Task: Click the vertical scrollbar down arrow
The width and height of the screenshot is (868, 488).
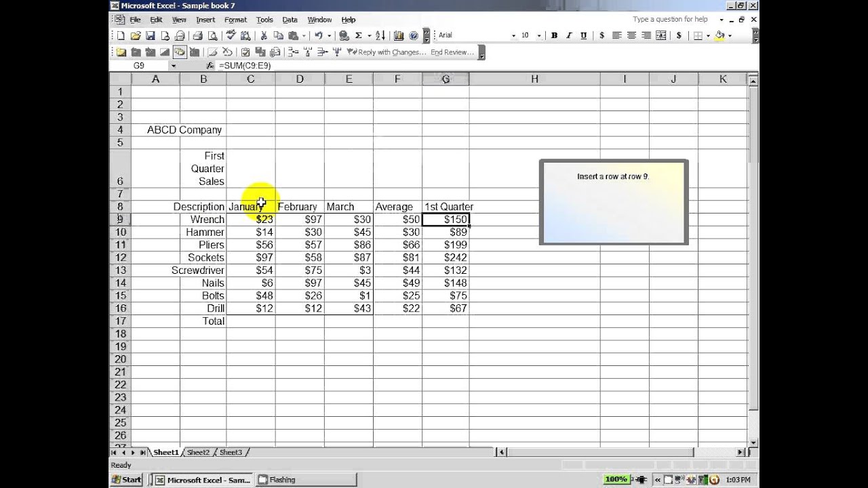Action: click(753, 443)
